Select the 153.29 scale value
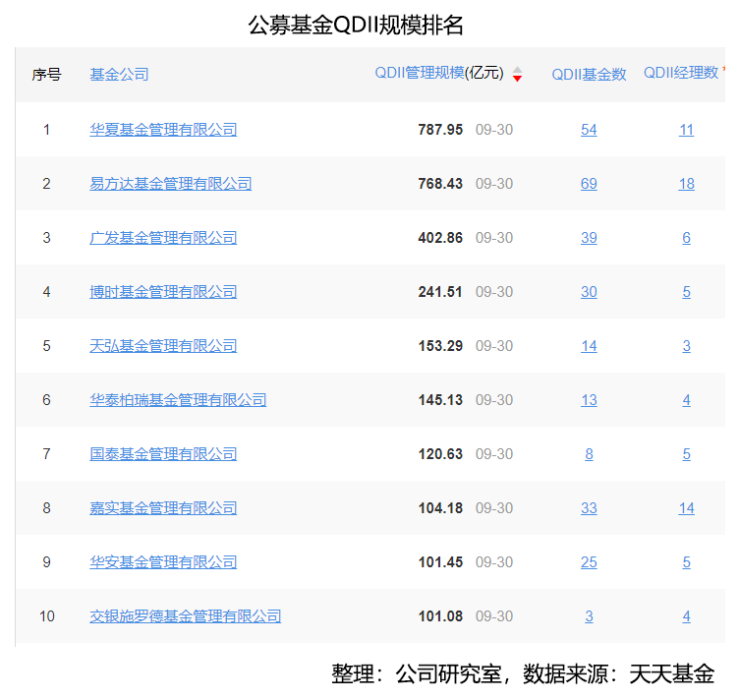Image resolution: width=739 pixels, height=700 pixels. [x=440, y=346]
